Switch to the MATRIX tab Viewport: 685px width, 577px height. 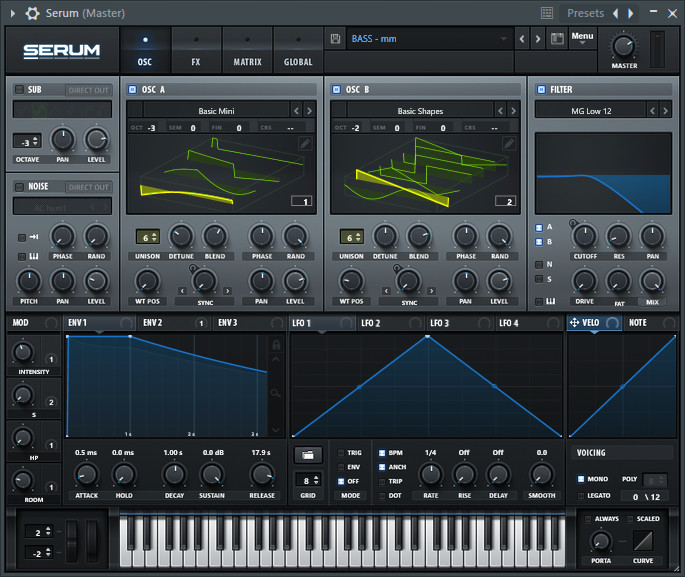coord(247,50)
